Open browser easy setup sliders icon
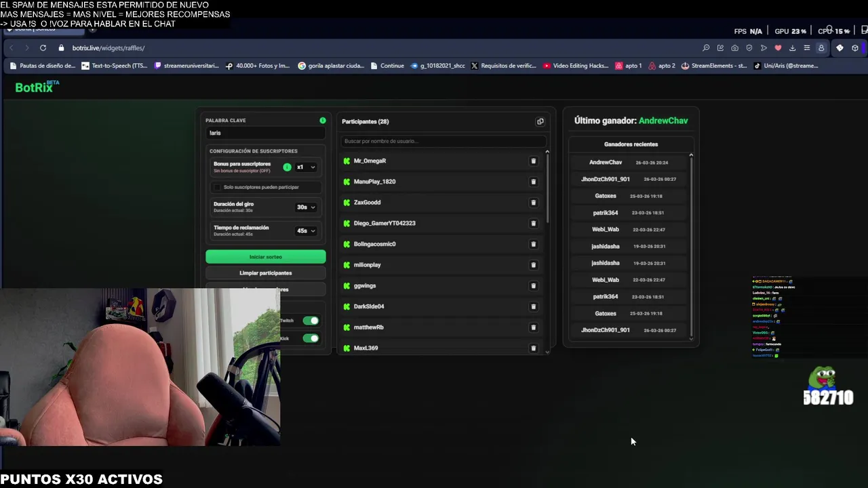This screenshot has width=868, height=488. [806, 48]
